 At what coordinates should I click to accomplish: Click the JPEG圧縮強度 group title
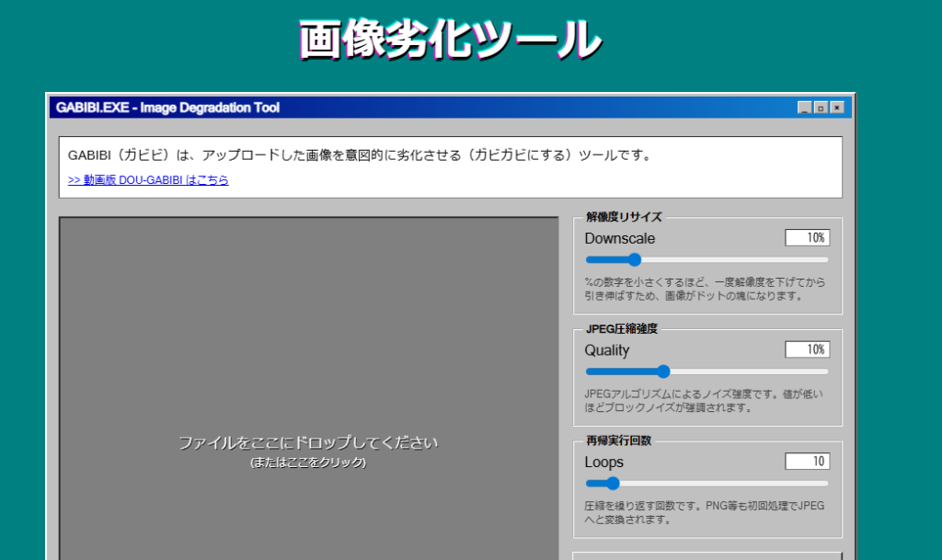622,329
